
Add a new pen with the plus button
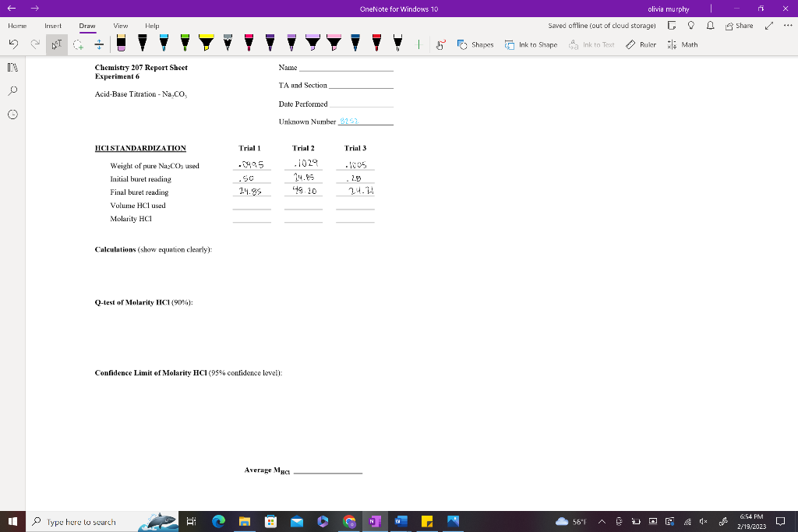pos(418,44)
